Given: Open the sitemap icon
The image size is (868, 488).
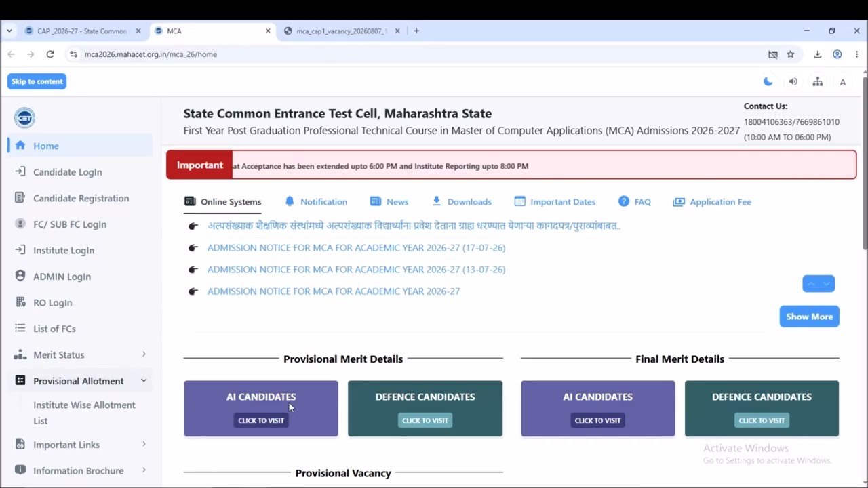Looking at the screenshot, I should [x=818, y=81].
